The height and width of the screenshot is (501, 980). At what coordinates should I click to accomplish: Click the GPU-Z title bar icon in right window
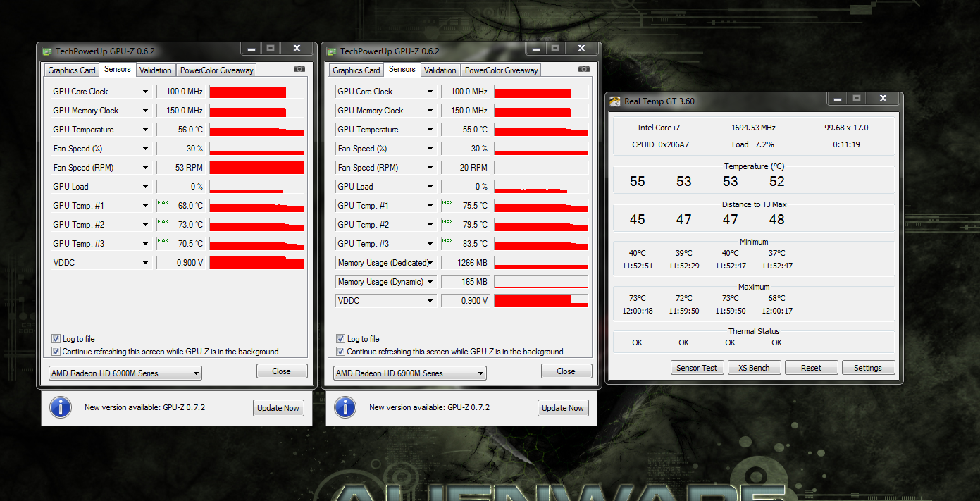point(332,51)
